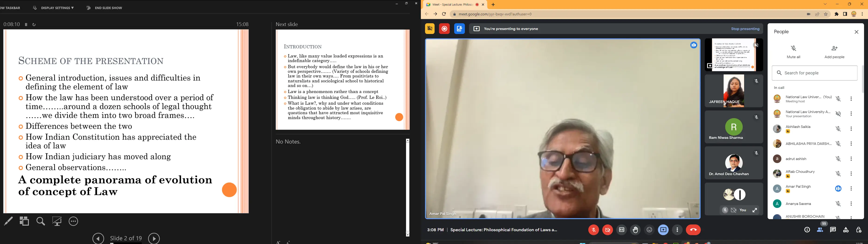Raise hand in the meeting
Screen dimensions: 868x244
pos(635,230)
